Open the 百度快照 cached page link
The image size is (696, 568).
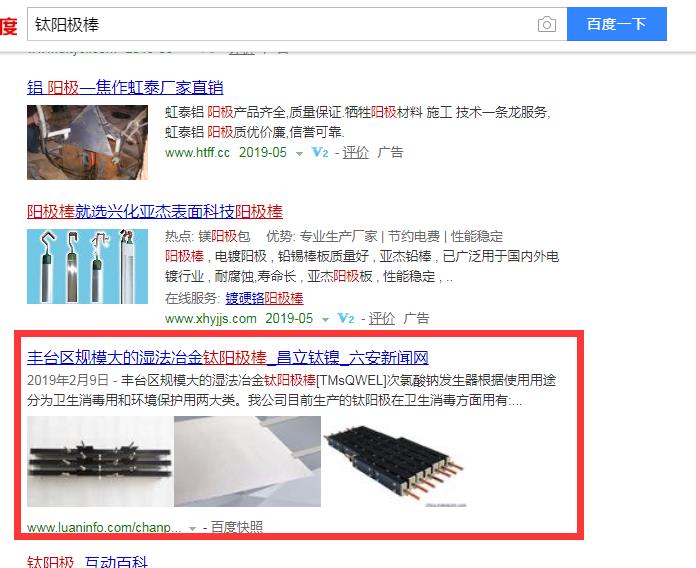tap(237, 527)
